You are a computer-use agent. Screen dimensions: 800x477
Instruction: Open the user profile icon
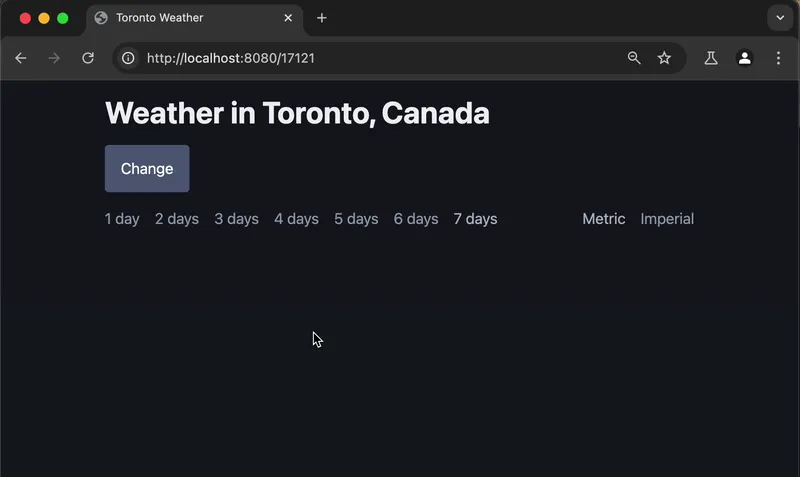click(745, 58)
